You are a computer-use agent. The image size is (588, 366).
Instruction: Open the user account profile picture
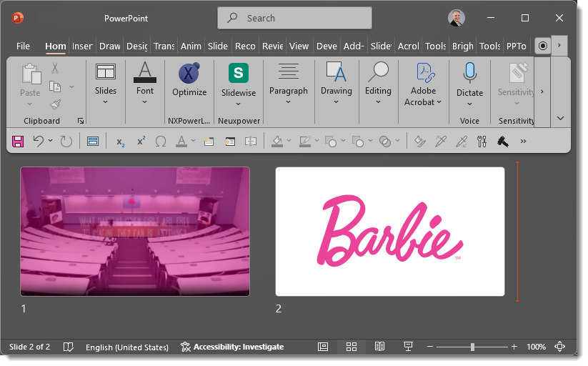tap(457, 18)
